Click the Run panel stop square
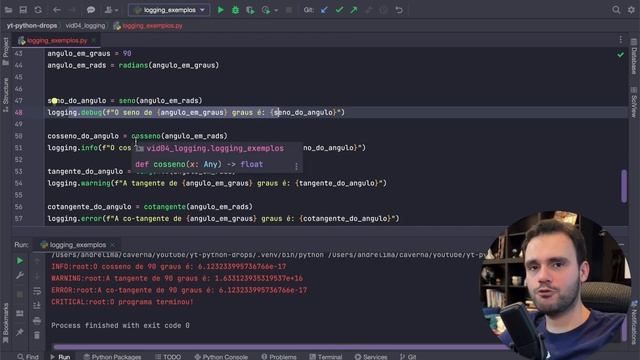640x360 pixels. [x=20, y=294]
